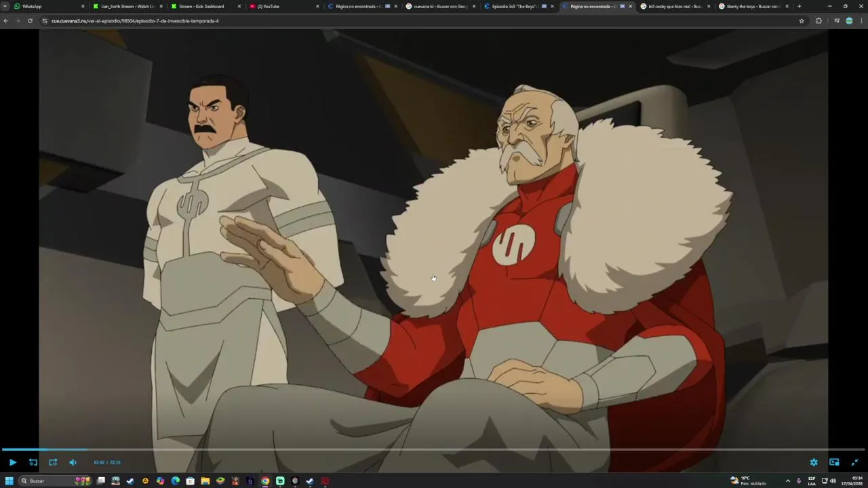
Task: Switch to the YouTube tab
Action: pyautogui.click(x=283, y=6)
